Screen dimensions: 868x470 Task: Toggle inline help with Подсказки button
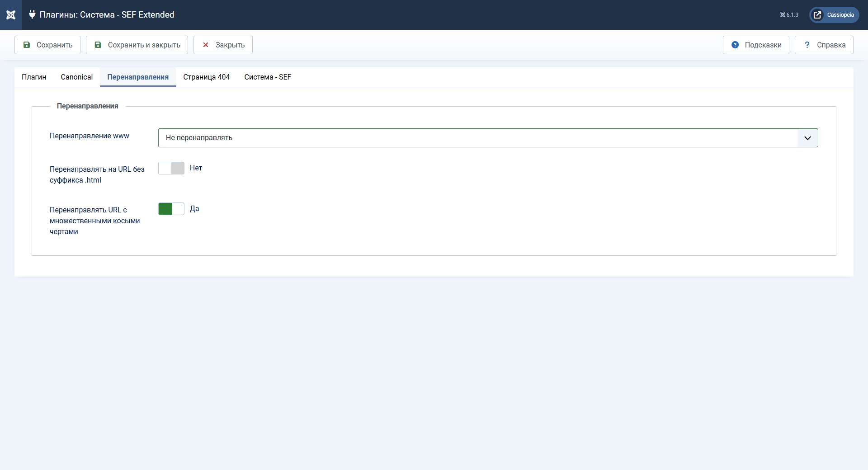[756, 45]
